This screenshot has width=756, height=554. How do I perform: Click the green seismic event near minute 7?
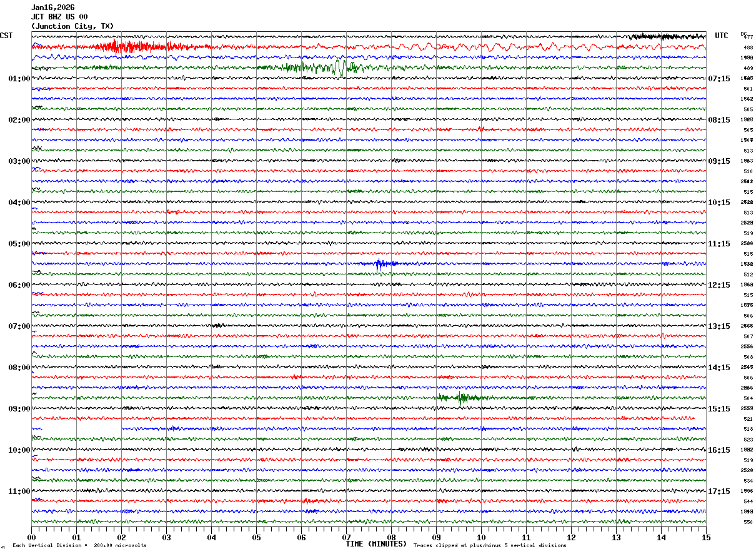point(339,67)
